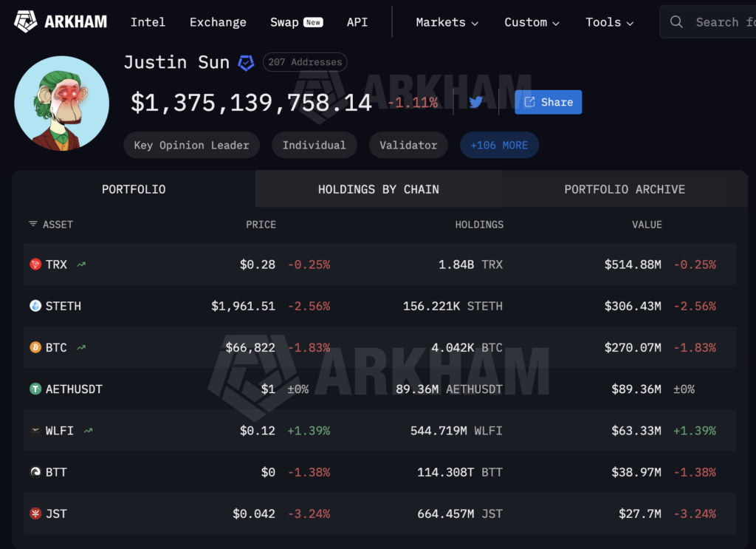The height and width of the screenshot is (549, 756).
Task: Open the Tools dropdown menu
Action: click(609, 22)
